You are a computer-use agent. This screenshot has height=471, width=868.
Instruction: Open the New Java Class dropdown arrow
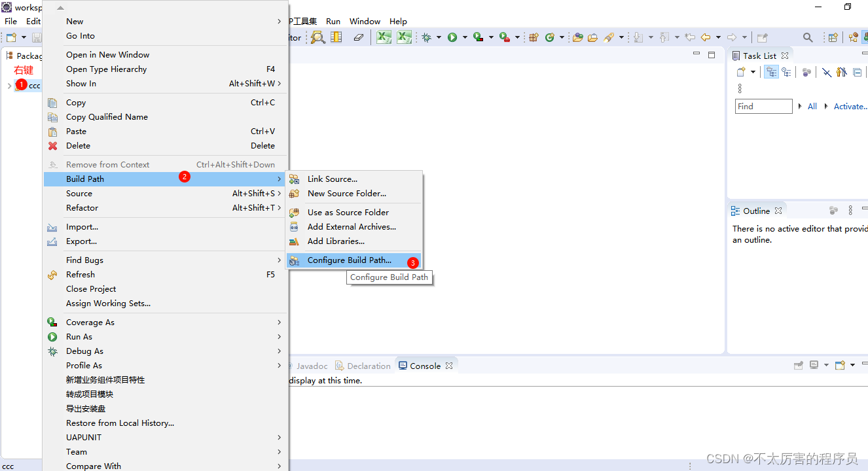point(562,37)
